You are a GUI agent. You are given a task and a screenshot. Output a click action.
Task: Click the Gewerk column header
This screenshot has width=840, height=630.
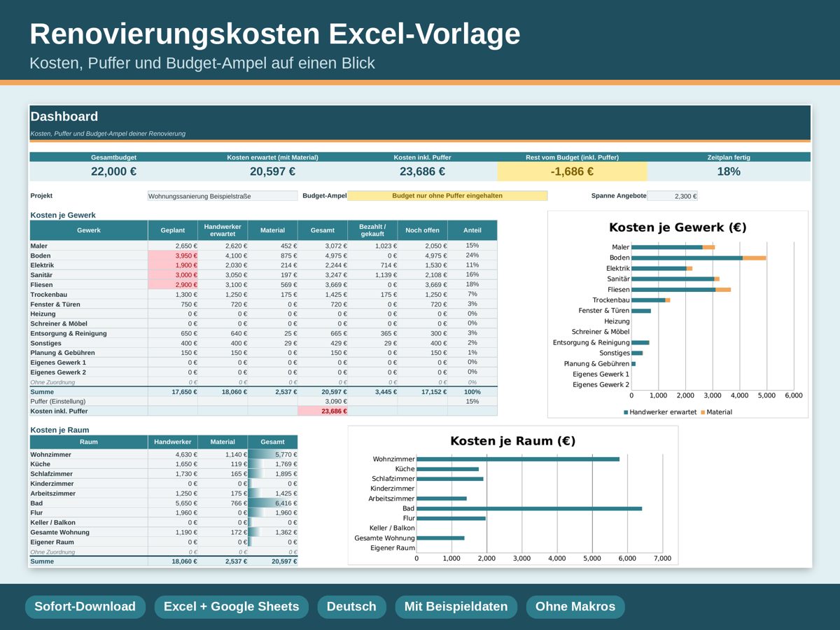click(89, 230)
